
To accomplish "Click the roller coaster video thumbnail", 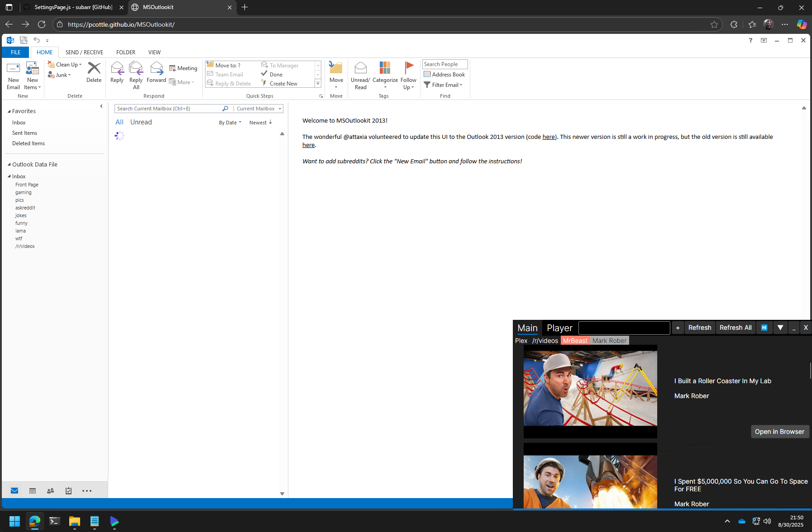I will 590,392.
